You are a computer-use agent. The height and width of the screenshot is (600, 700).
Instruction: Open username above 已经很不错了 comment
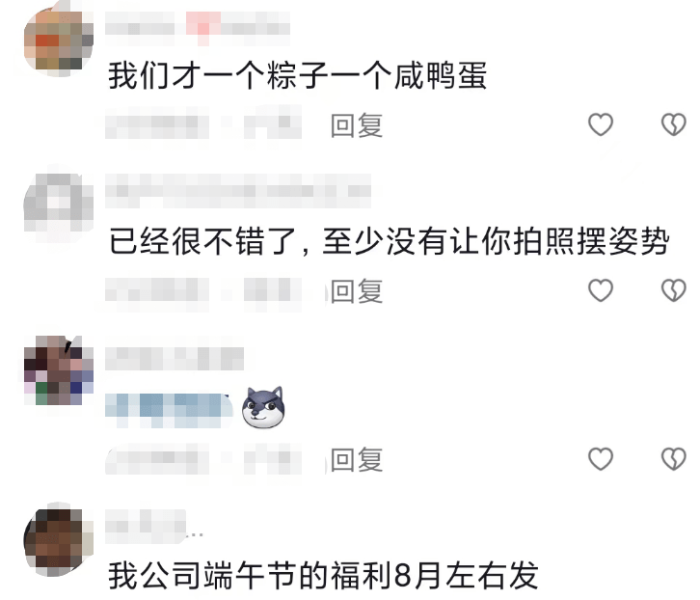238,191
